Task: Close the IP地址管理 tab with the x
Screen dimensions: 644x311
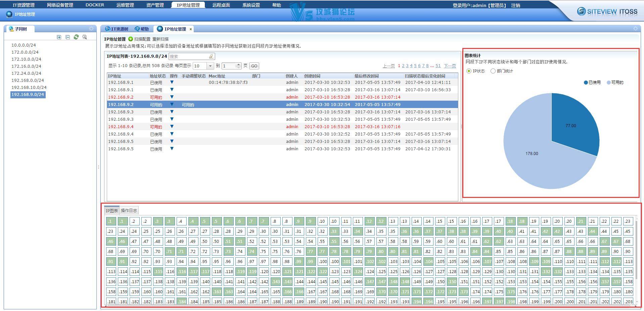Action: click(191, 29)
